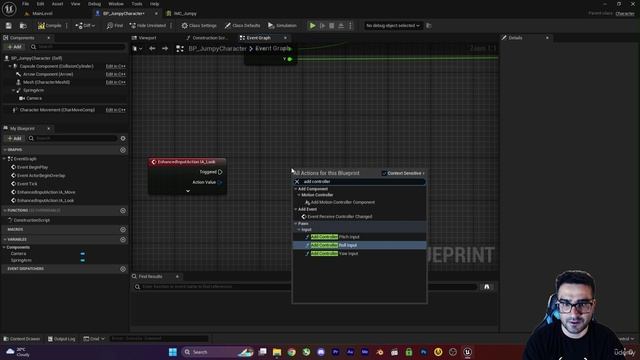Open Class Settings
640x360 pixels.
[199, 26]
